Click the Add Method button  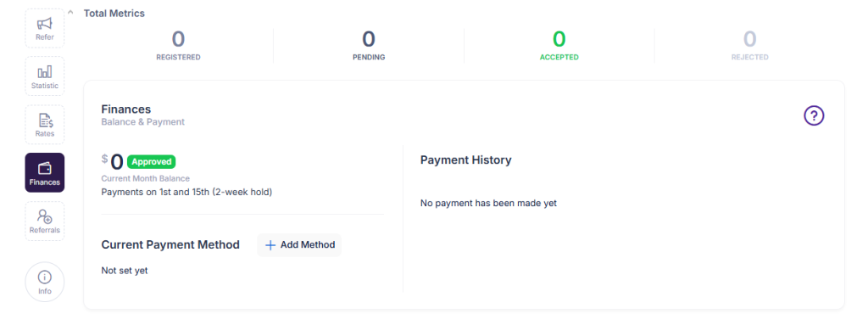click(x=299, y=245)
